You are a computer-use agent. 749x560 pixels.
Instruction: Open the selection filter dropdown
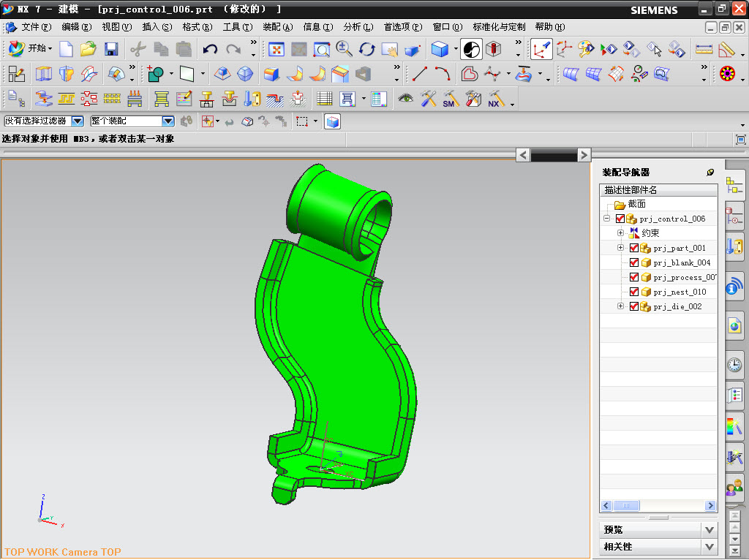point(78,121)
